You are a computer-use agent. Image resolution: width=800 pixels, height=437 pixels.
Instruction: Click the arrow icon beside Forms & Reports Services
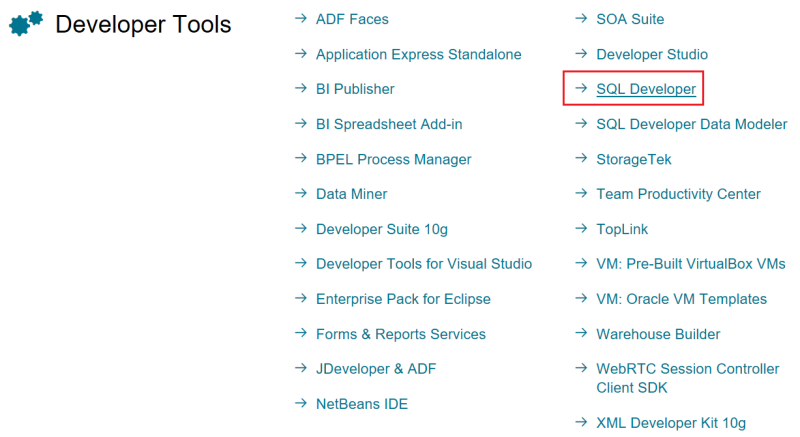(301, 333)
